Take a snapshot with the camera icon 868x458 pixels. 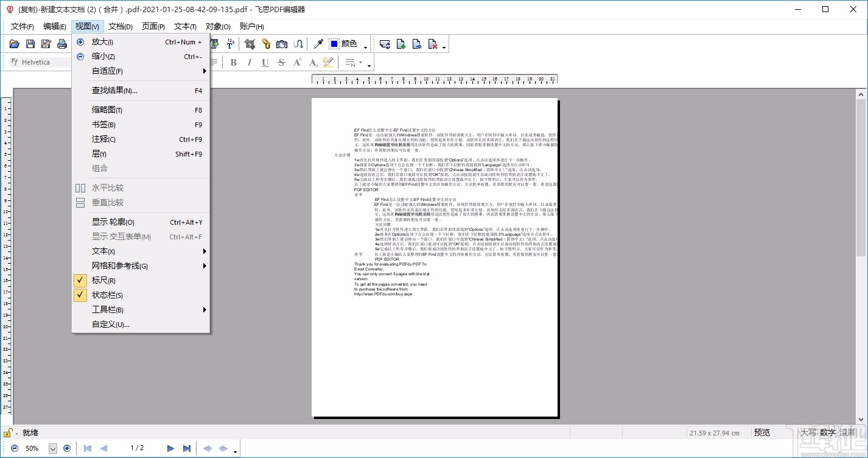point(282,44)
